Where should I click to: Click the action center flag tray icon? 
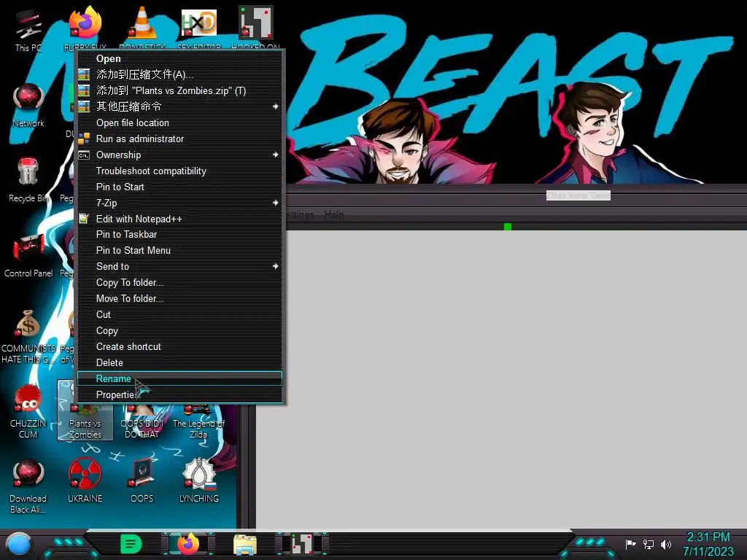[630, 544]
